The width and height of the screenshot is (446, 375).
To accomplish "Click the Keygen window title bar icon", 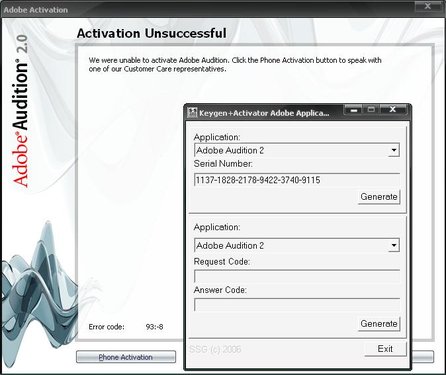I will click(x=192, y=113).
